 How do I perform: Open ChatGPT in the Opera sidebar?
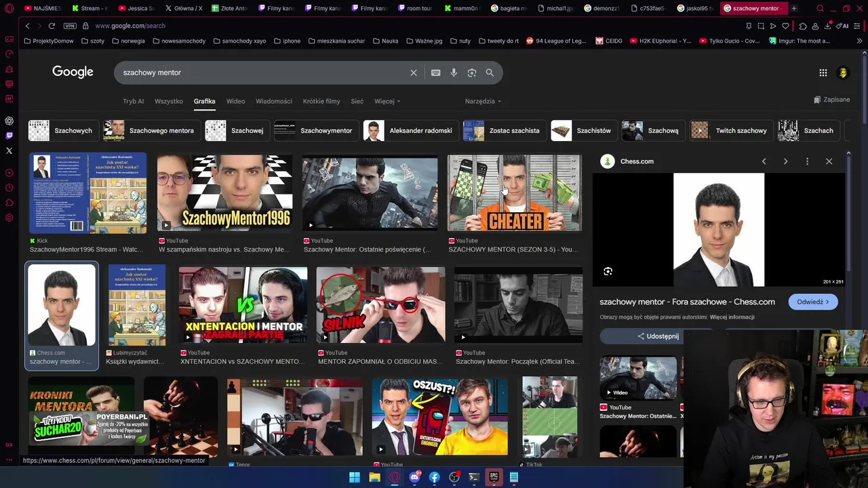click(9, 121)
